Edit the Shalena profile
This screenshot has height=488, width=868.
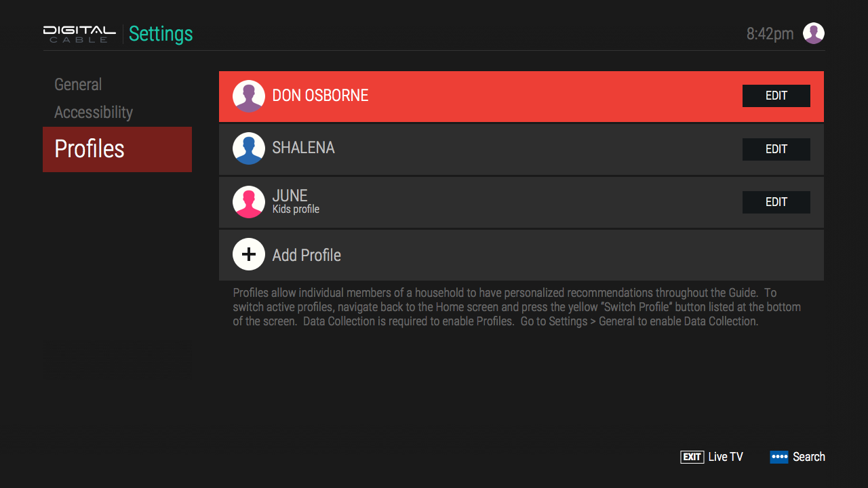[776, 149]
